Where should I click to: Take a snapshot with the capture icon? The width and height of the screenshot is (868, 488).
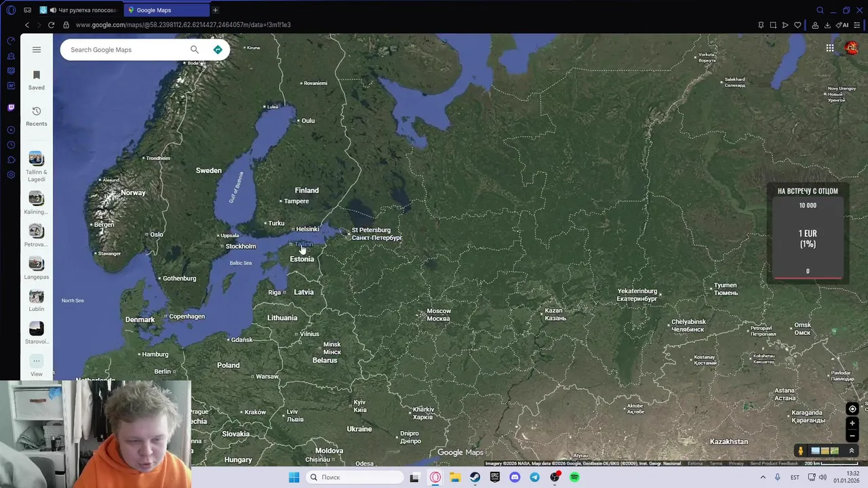pos(773,25)
